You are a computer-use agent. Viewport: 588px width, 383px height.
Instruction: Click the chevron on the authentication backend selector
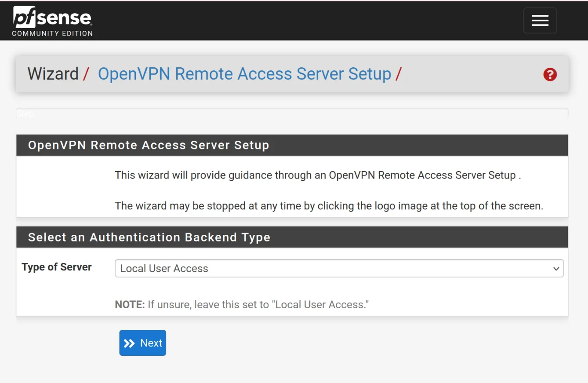point(556,268)
